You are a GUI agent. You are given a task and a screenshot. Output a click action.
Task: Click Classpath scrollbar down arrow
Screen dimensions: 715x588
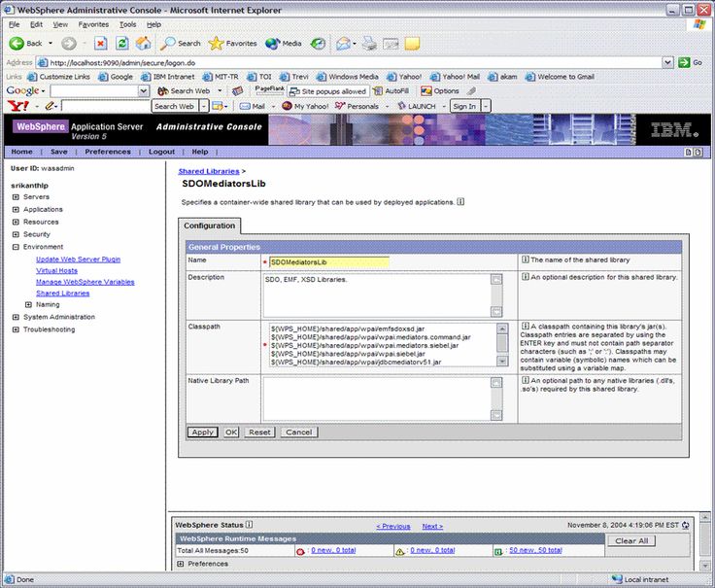coord(502,361)
